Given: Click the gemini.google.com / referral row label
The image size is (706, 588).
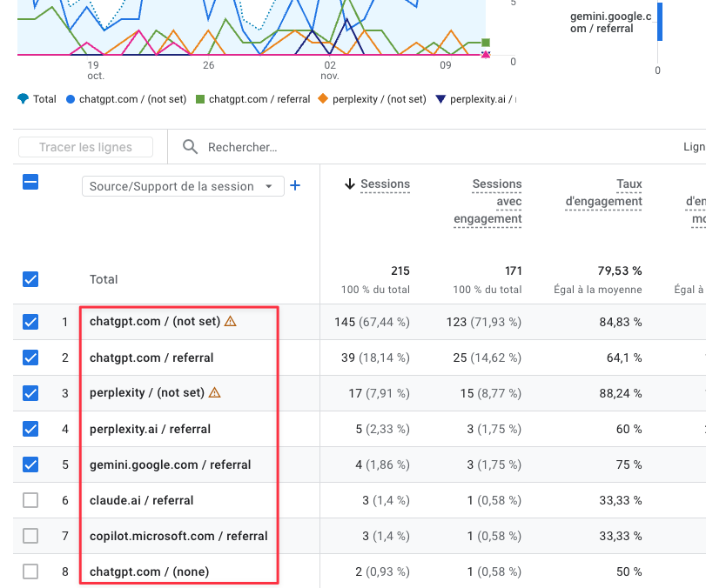Looking at the screenshot, I should (170, 464).
